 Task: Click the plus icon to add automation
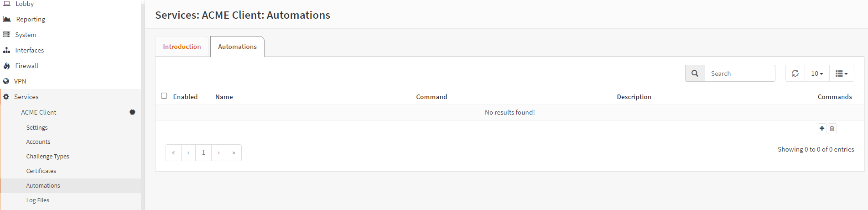tap(822, 128)
